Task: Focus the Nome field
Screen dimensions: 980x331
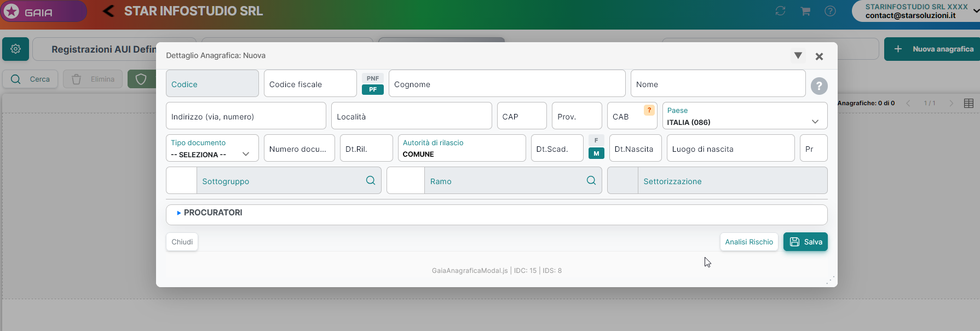Action: 718,83
